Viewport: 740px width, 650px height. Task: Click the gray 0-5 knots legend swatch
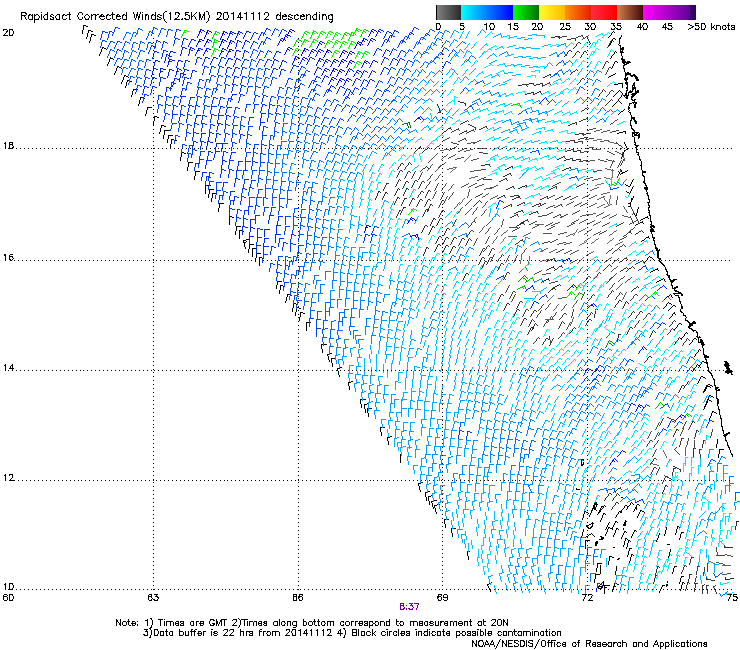448,12
